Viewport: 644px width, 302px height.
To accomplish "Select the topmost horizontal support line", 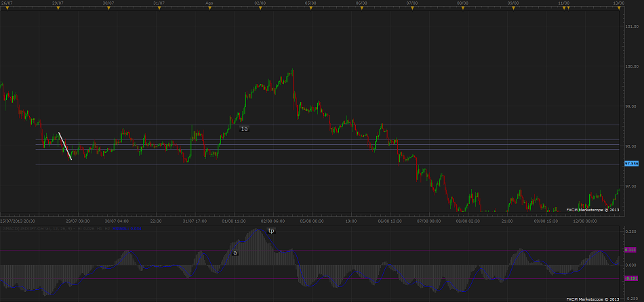I will pos(339,125).
